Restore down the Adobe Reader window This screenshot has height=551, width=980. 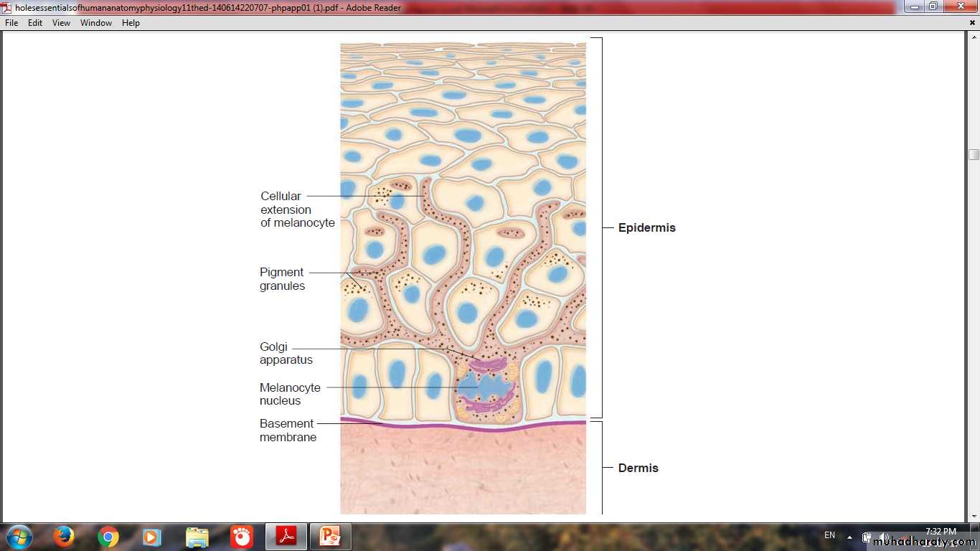point(933,7)
